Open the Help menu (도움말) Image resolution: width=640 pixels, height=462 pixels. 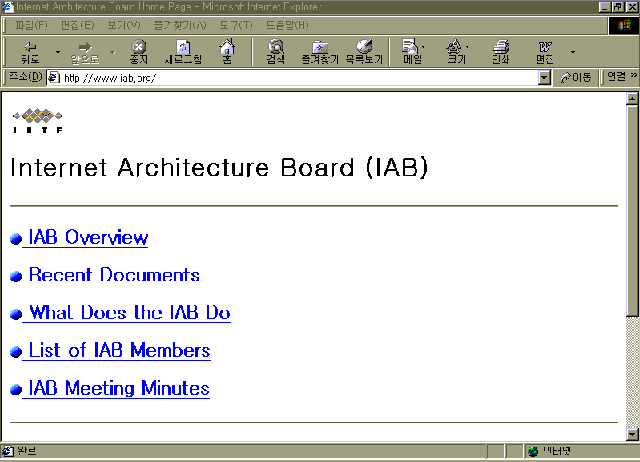pos(287,25)
